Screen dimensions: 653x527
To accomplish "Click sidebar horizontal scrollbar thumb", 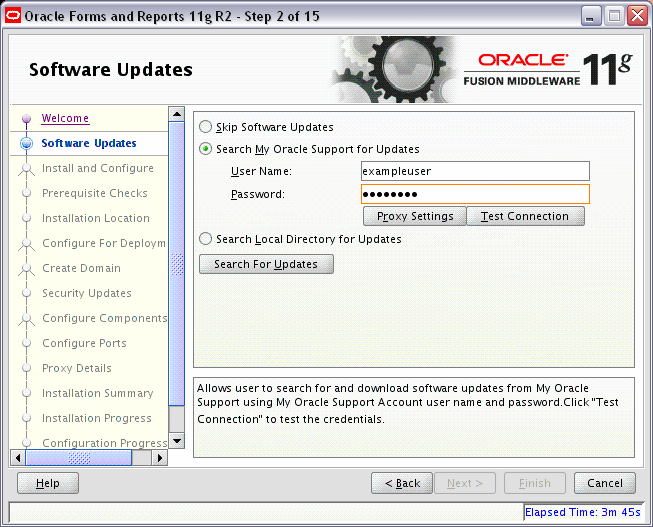I will point(79,458).
